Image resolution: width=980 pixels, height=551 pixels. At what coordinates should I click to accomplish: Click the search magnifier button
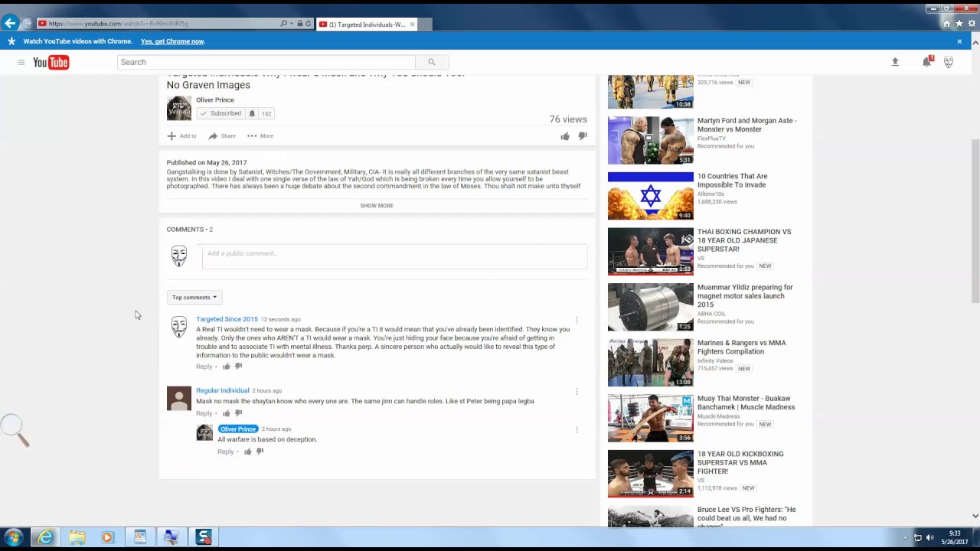click(x=432, y=62)
